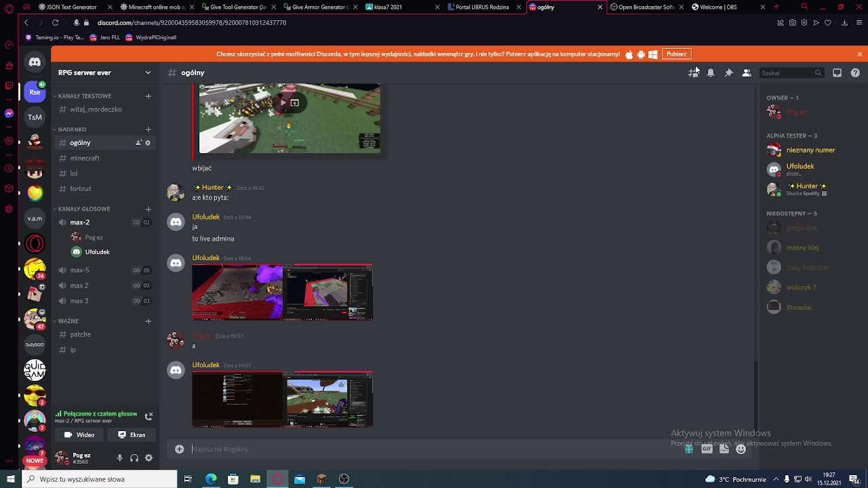Switch to Portal LIBRUS Rodzina tab
Screen dimensions: 868x488
click(481, 7)
